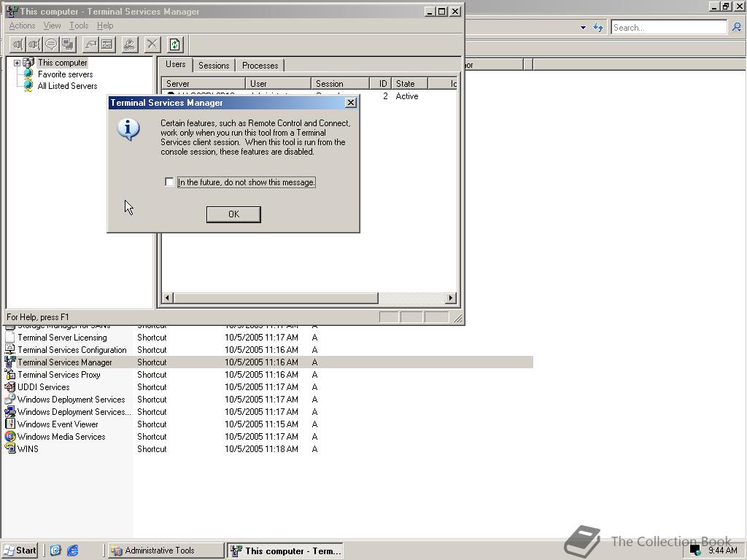Click the UDDI Services icon
This screenshot has height=560, width=747.
tap(10, 386)
